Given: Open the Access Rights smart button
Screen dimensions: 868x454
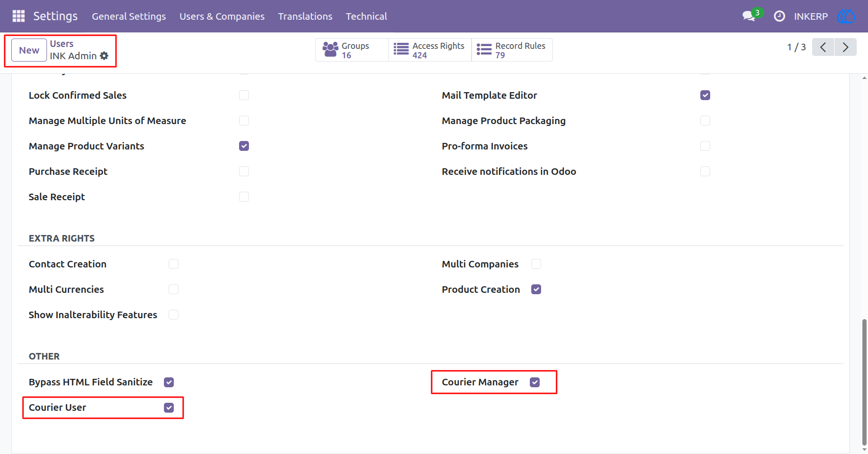Looking at the screenshot, I should (x=430, y=50).
